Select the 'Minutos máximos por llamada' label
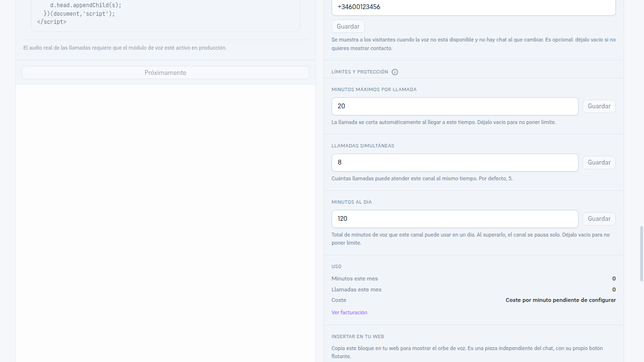Image resolution: width=644 pixels, height=362 pixels. (374, 89)
